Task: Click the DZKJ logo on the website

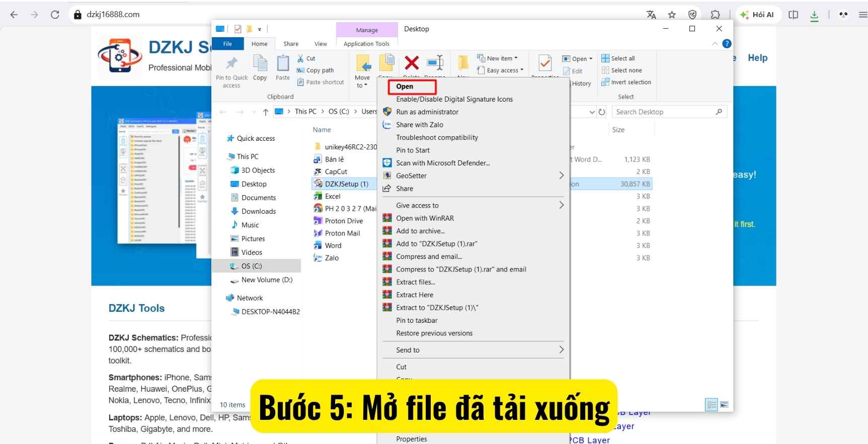Action: tap(120, 55)
